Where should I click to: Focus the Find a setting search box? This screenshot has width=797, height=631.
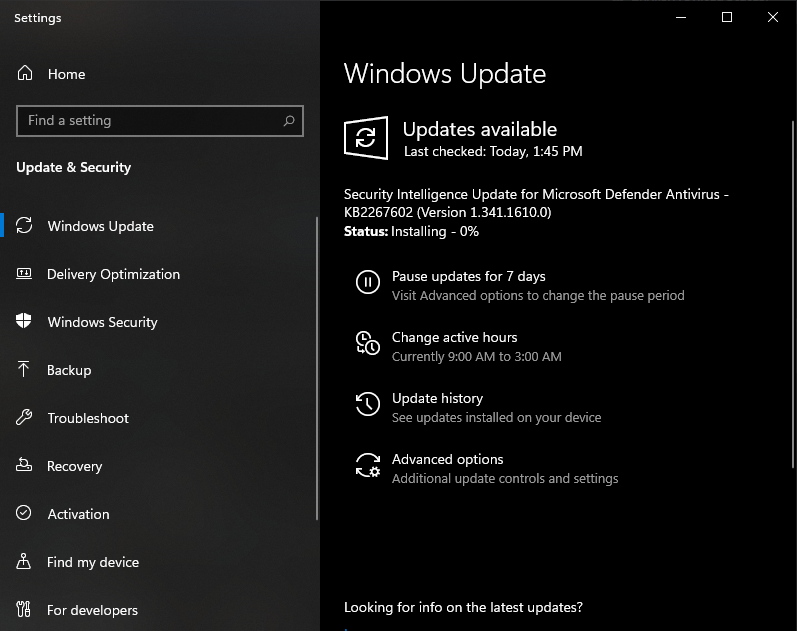160,121
